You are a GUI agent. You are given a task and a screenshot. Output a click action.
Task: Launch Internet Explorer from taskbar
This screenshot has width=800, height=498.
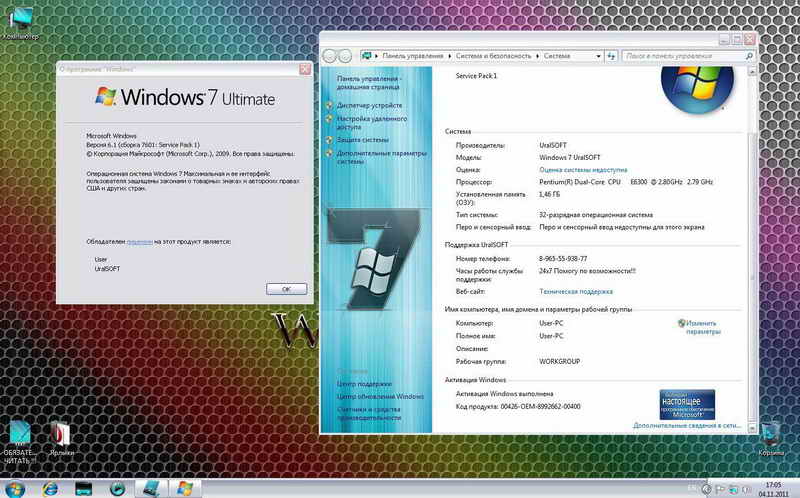pyautogui.click(x=50, y=489)
